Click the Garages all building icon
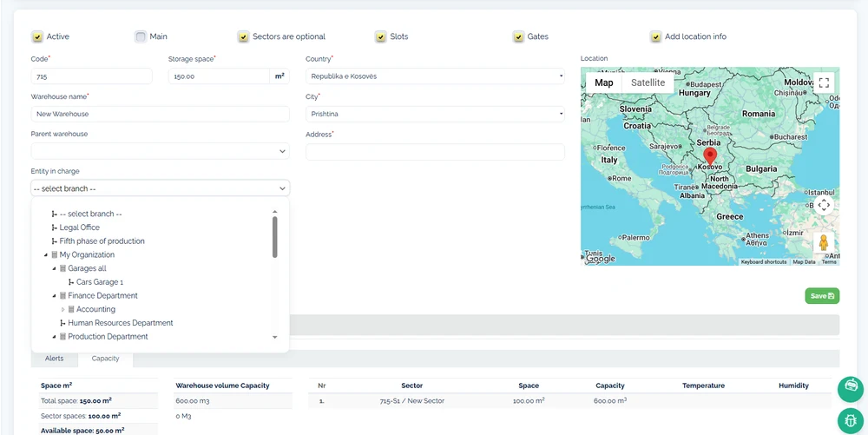Viewport: 868px width, 435px height. point(62,268)
